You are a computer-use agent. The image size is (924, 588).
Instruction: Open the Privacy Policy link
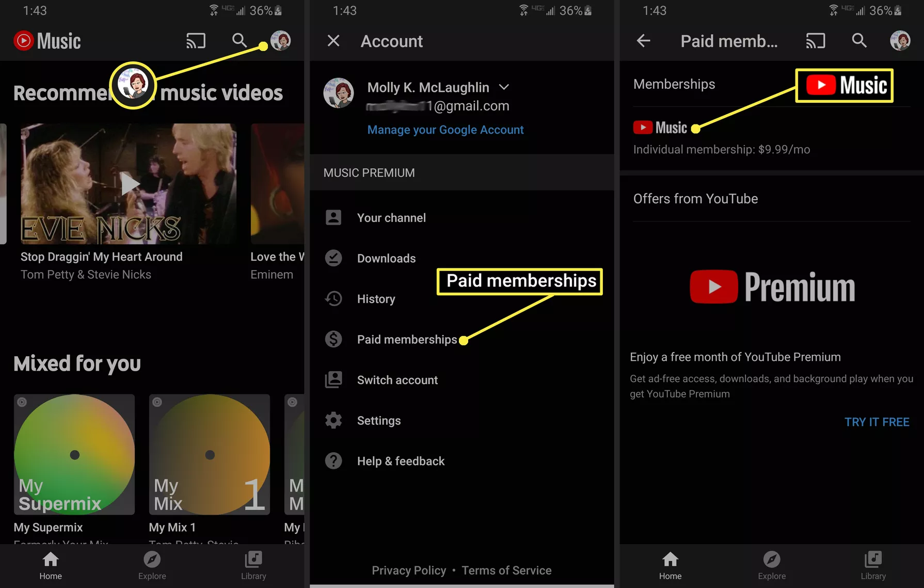(x=408, y=570)
